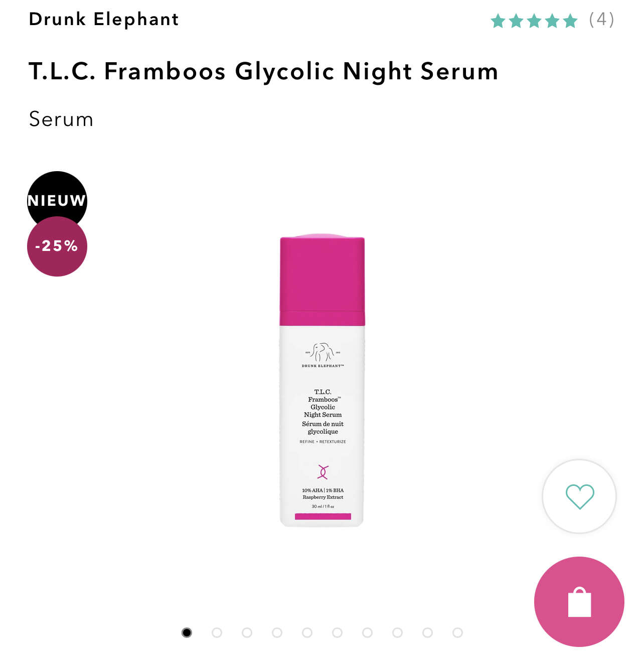The image size is (644, 654).
Task: Click the NIEUW badge
Action: pos(57,199)
